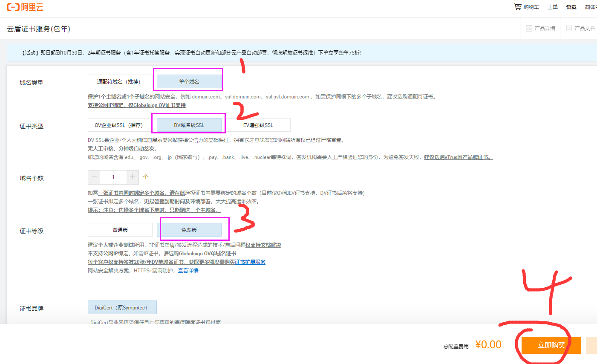Click the ¥0.00 total price
The image size is (597, 364).
click(488, 344)
